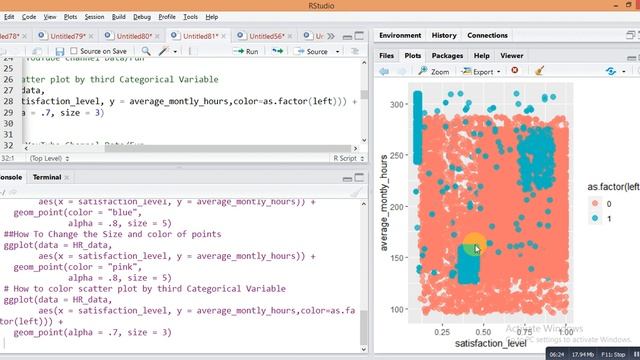640x360 pixels.
Task: Go to next plot arrow
Action: pyautogui.click(x=402, y=71)
